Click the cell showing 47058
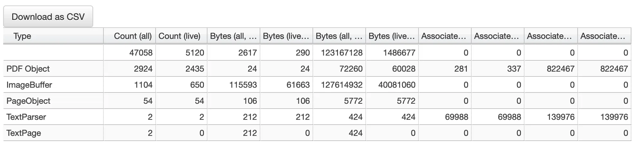 [141, 53]
